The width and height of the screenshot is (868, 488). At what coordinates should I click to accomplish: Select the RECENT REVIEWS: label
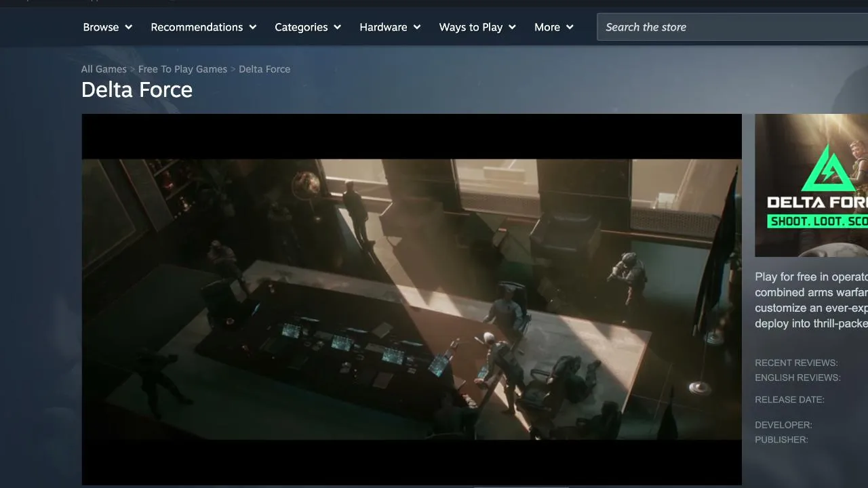pyautogui.click(x=796, y=363)
